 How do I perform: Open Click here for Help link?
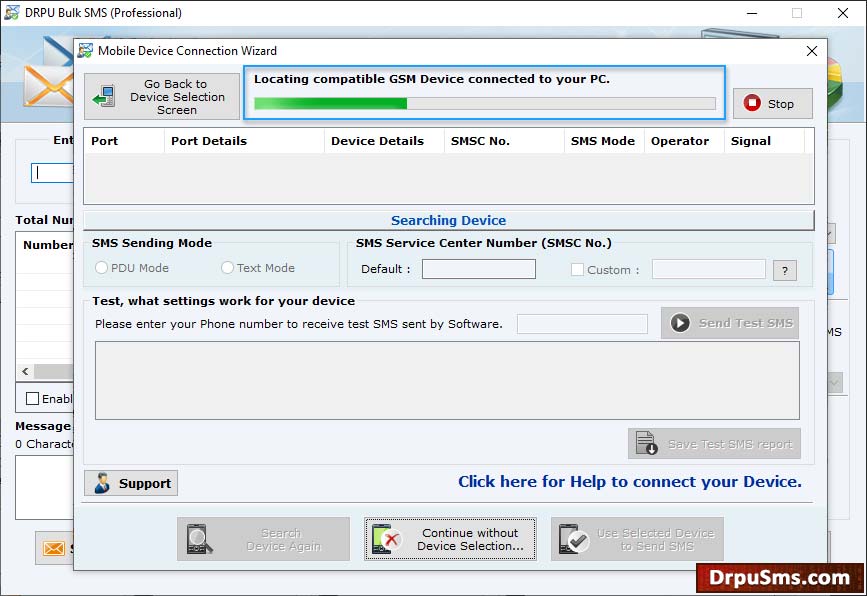pos(630,482)
